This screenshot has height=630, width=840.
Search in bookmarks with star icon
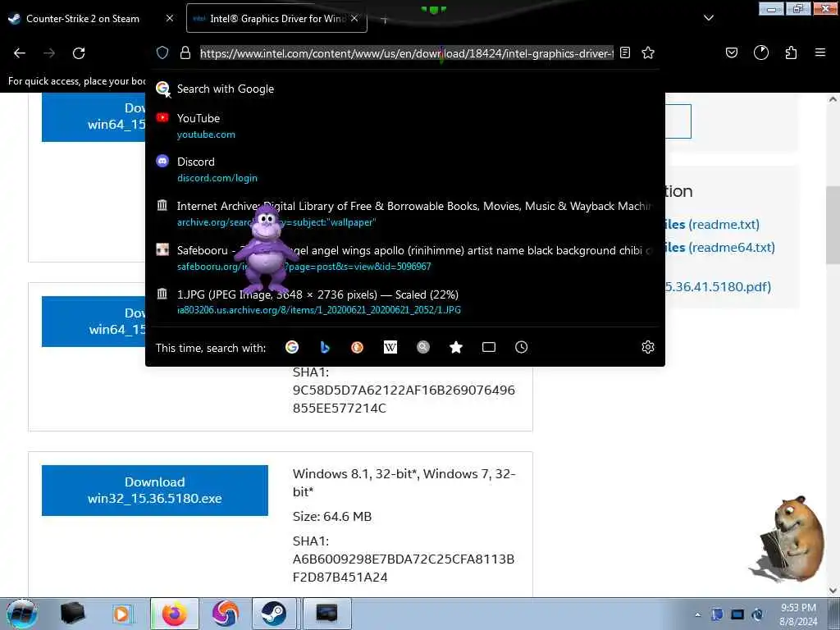point(456,347)
